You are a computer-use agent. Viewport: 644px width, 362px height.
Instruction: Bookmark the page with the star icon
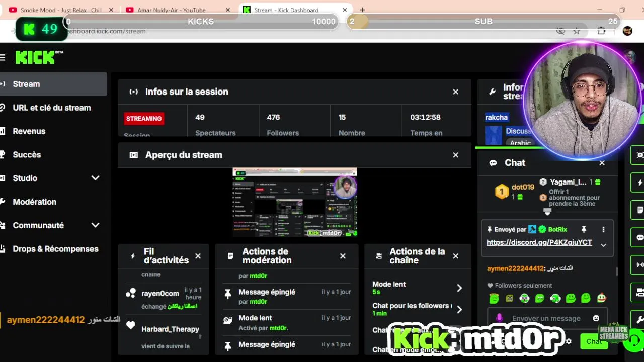pos(577,31)
